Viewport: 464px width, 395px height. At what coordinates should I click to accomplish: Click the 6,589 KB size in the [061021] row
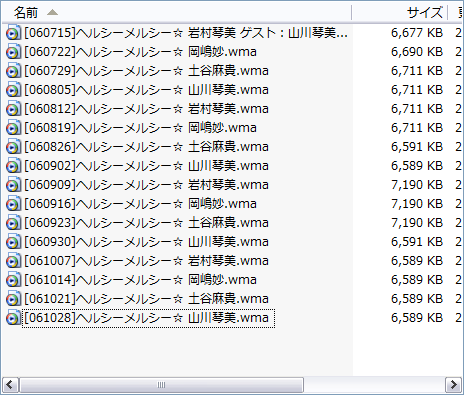(x=417, y=299)
